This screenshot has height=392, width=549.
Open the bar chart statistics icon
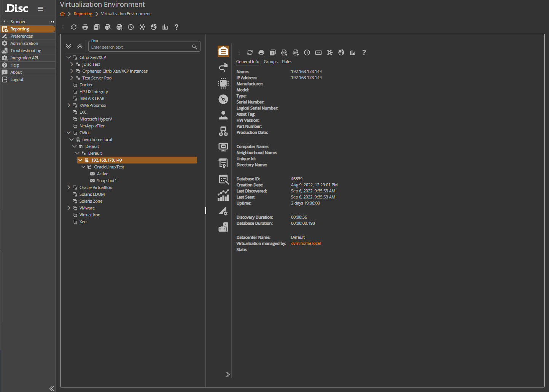[165, 27]
